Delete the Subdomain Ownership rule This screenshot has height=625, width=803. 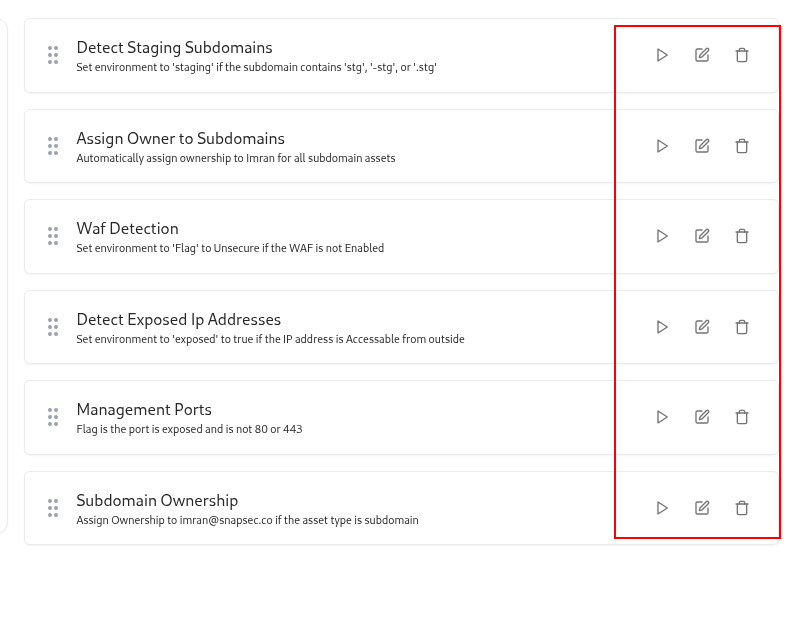tap(741, 508)
